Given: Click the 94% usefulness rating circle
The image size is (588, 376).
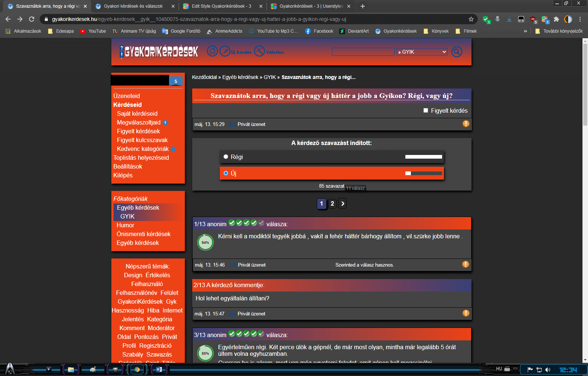Looking at the screenshot, I should 205,242.
